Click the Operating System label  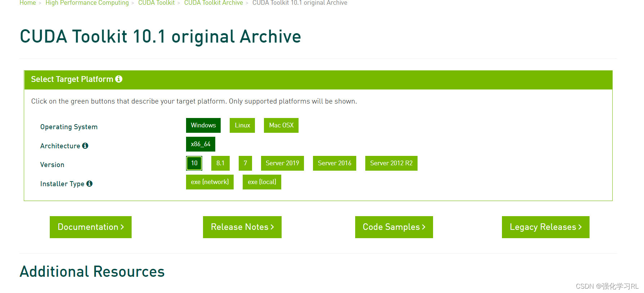pyautogui.click(x=69, y=127)
